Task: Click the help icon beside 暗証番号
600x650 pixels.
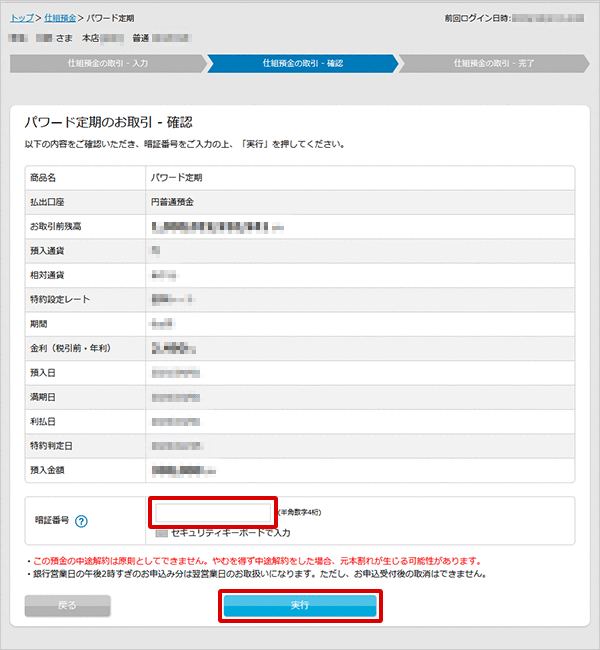Action: [82, 521]
